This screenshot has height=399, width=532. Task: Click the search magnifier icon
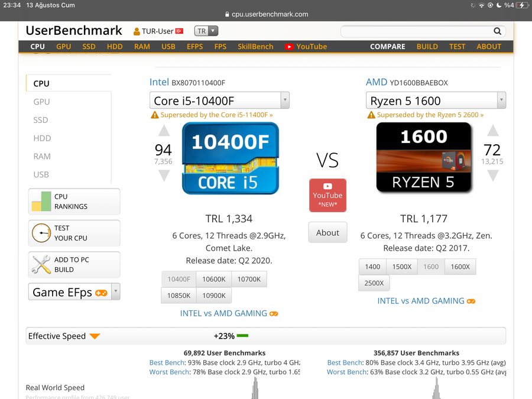[x=497, y=31]
